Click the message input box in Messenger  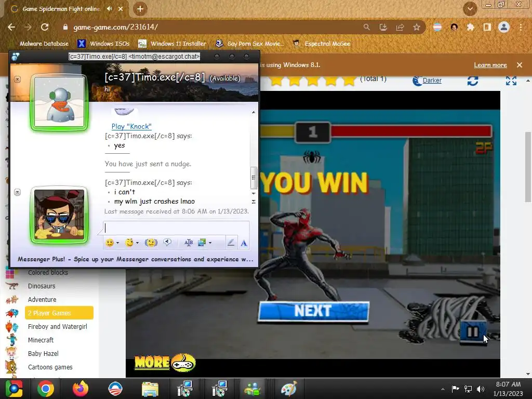(x=176, y=228)
